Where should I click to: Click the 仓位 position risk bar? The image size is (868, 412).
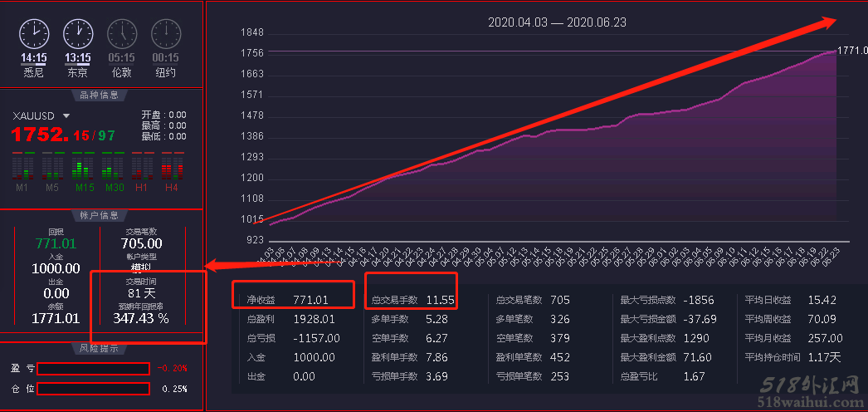click(92, 389)
